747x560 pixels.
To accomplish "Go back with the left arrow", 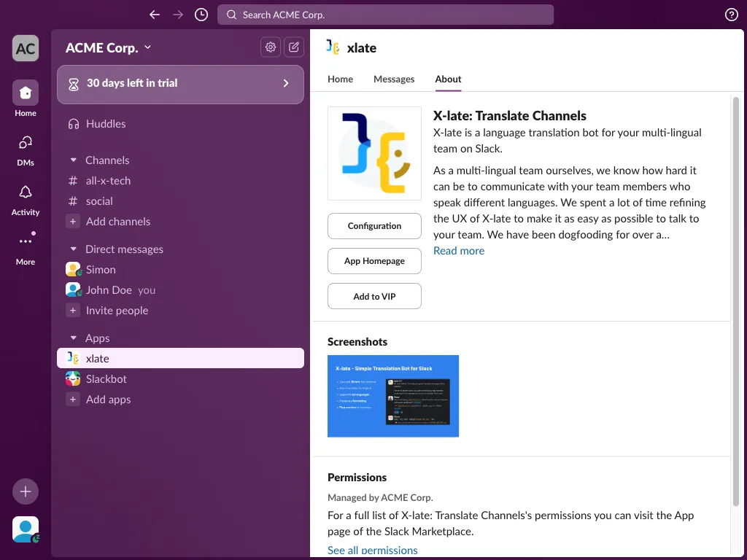I will point(155,15).
